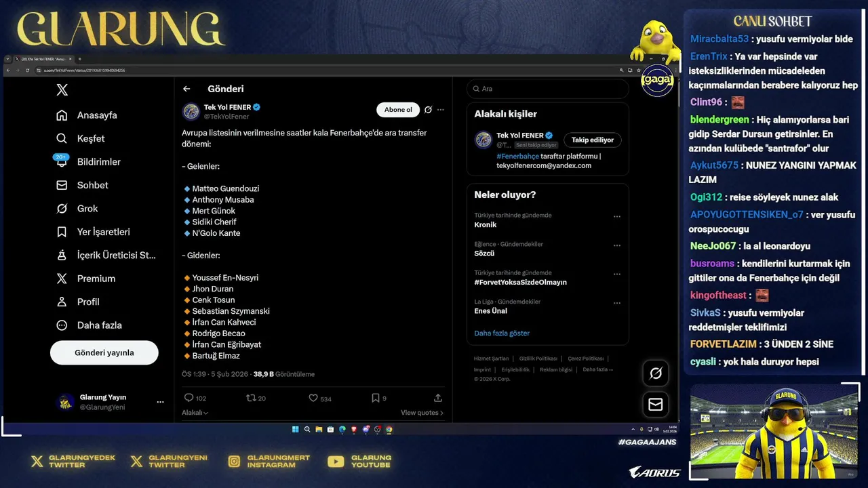Open Sohbet messages in sidebar

(82, 185)
